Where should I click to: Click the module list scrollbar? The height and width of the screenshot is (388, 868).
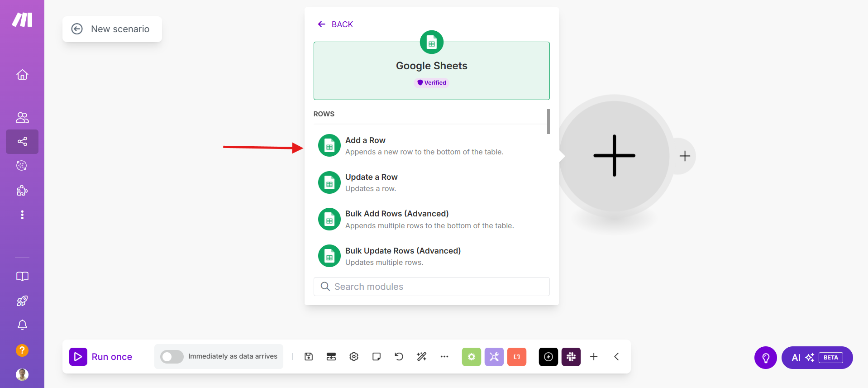click(548, 121)
